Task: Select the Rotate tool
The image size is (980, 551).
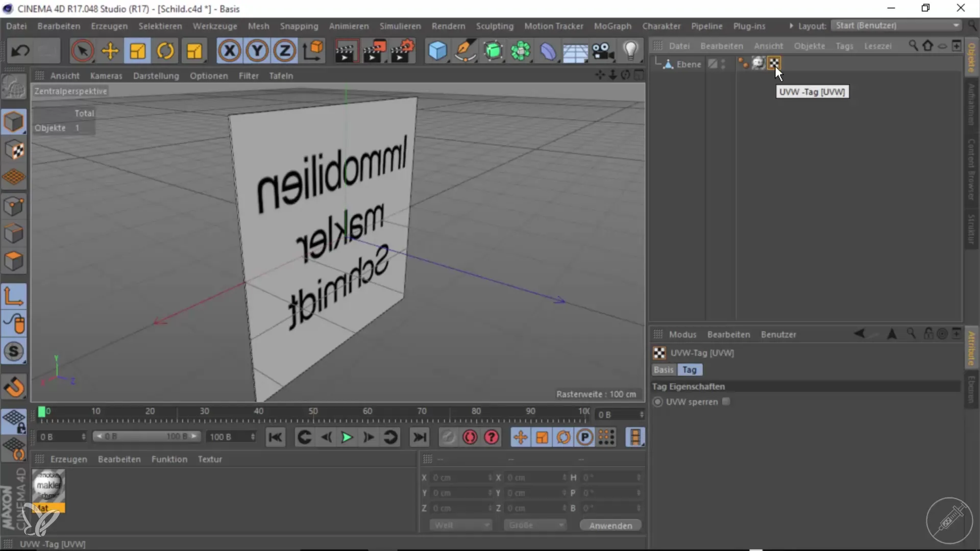Action: point(165,51)
